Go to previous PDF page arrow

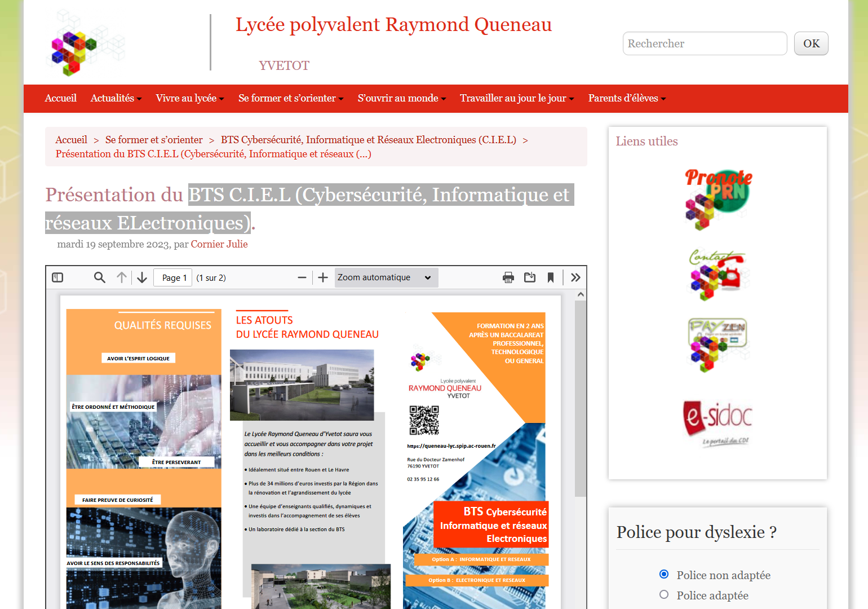tap(122, 277)
